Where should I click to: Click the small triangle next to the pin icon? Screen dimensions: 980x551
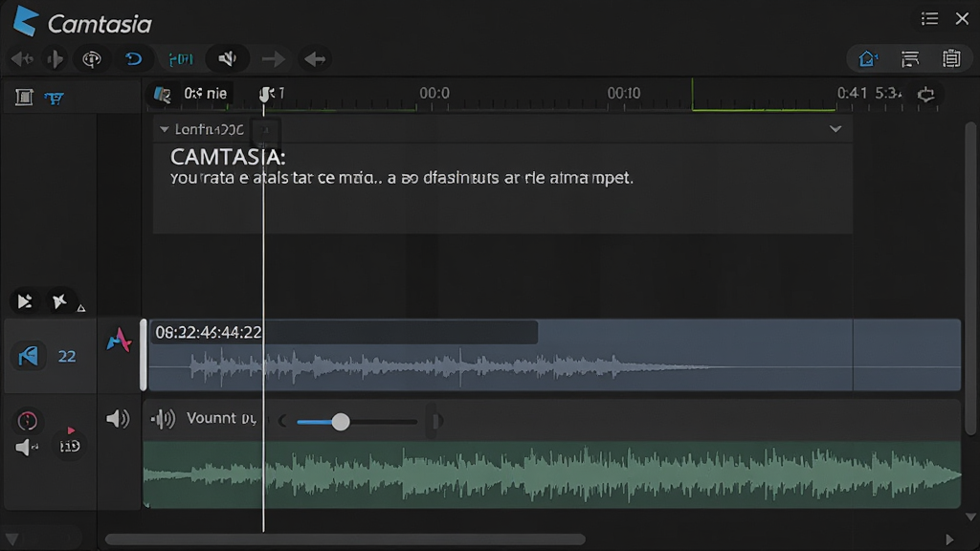tap(81, 308)
